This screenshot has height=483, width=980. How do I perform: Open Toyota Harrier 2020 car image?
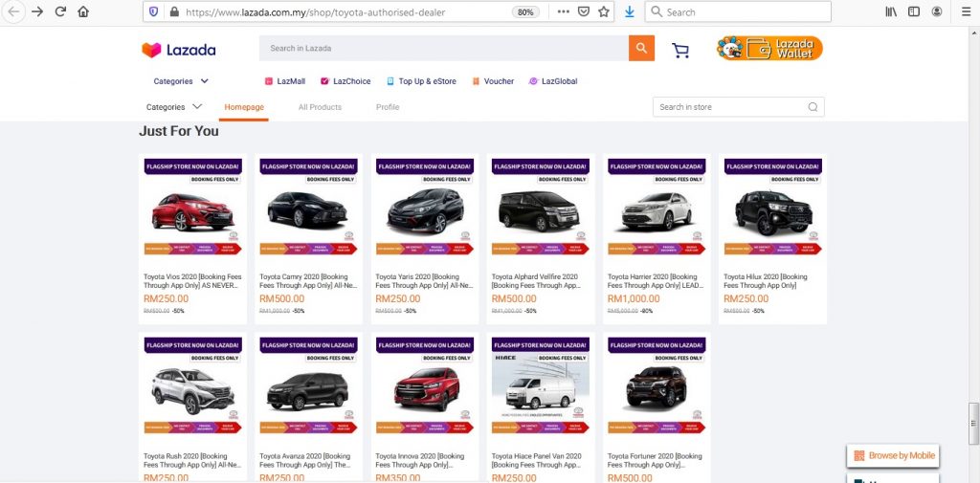(657, 207)
